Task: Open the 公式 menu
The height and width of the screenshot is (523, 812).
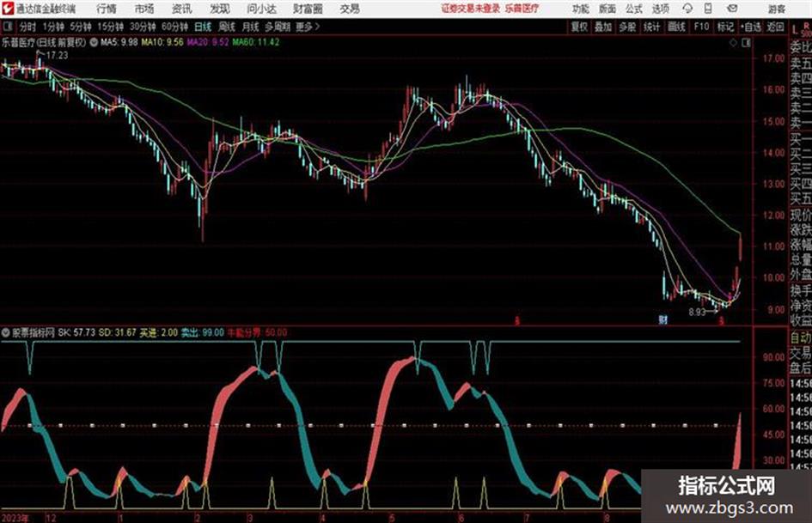Action: 634,9
